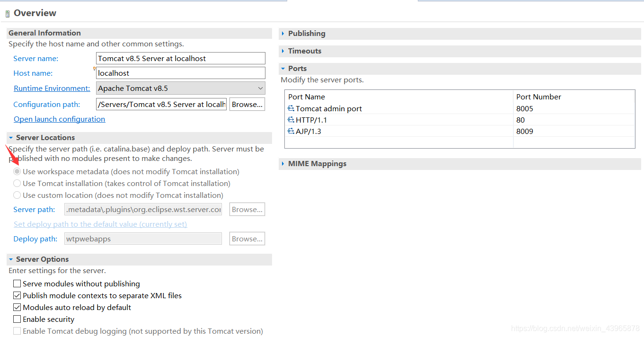Select Use workspace metadata radio button
The image size is (644, 337).
17,171
